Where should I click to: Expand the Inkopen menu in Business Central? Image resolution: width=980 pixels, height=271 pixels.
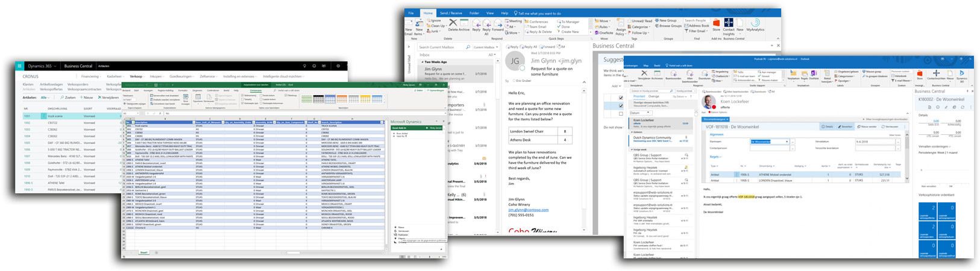pyautogui.click(x=157, y=76)
